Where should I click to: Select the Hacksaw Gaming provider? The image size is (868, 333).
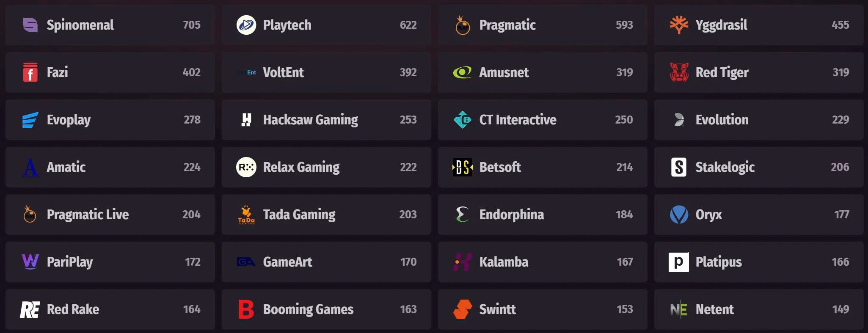(x=326, y=120)
